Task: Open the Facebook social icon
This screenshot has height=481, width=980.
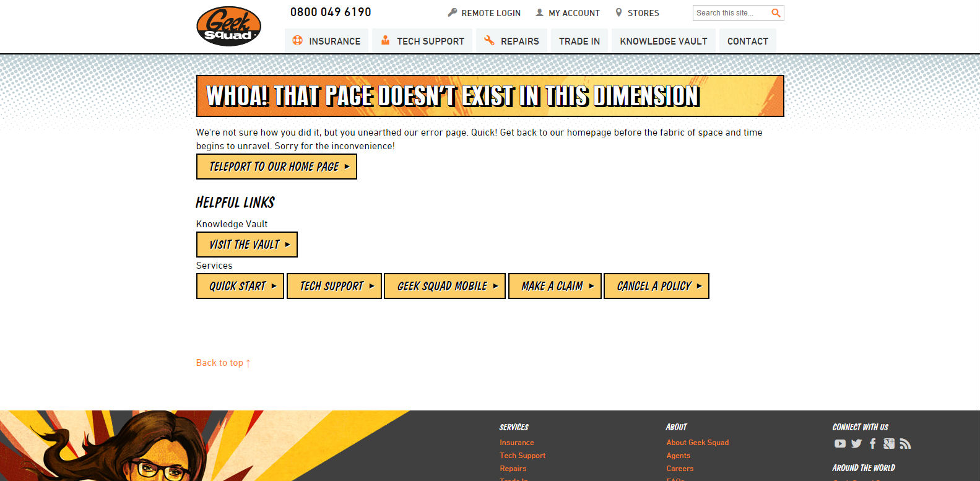Action: pyautogui.click(x=873, y=444)
